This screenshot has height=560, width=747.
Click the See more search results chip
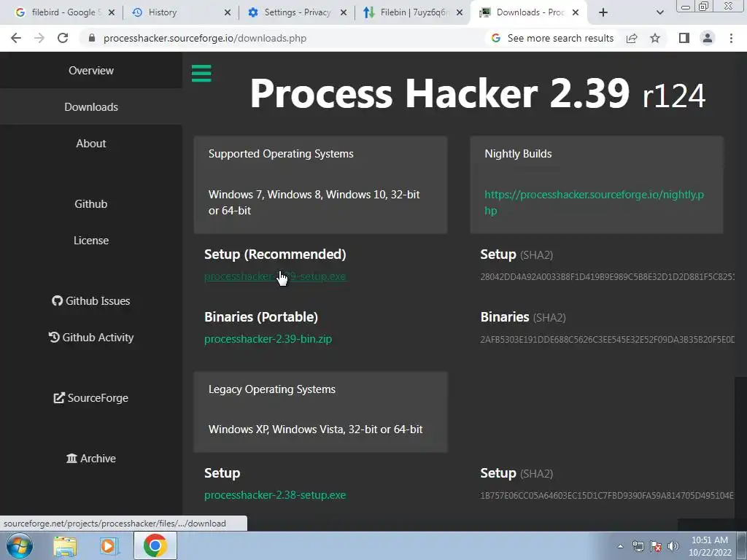pyautogui.click(x=552, y=38)
